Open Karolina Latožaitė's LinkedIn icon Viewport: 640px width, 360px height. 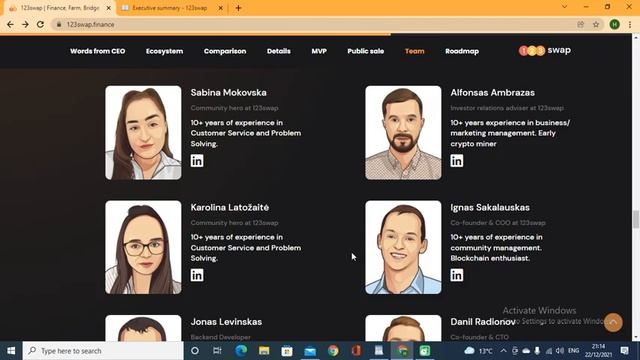point(197,275)
